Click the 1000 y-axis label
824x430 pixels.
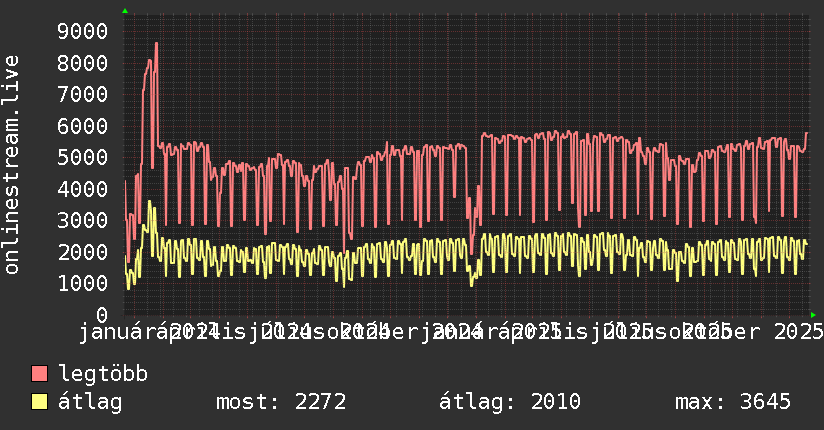click(x=83, y=283)
